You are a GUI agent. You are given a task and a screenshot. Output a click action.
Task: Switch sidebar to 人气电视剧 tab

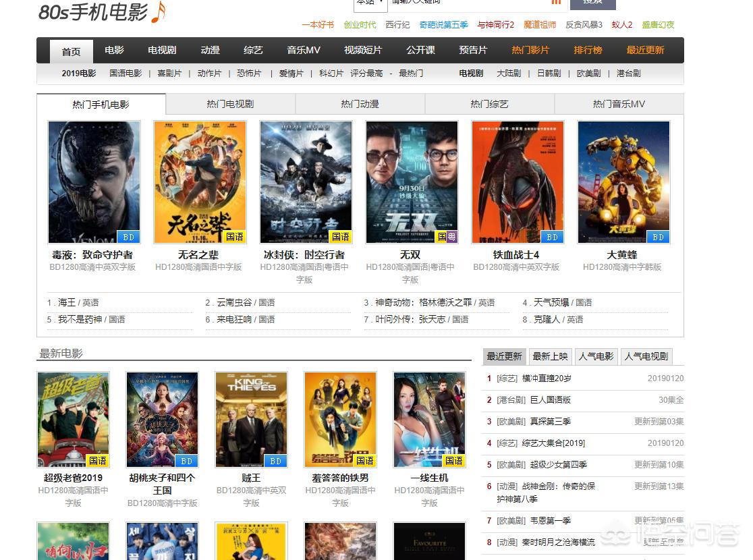pos(646,356)
